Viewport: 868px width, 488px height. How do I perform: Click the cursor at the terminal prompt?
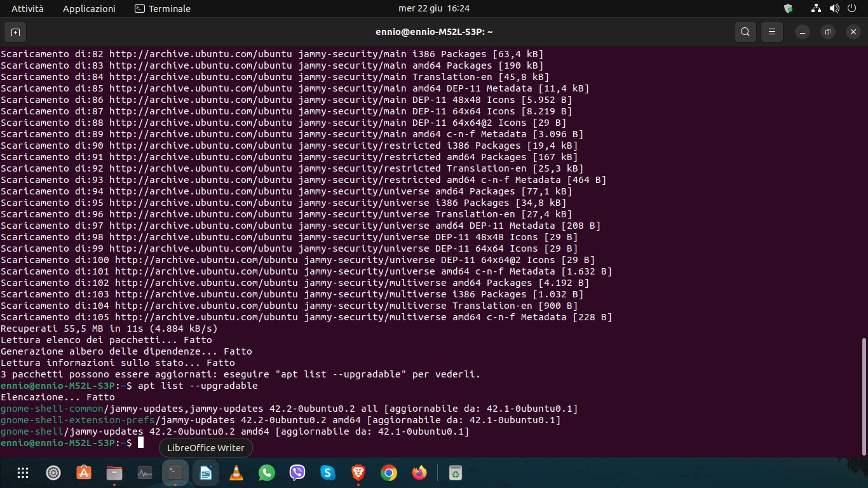click(x=141, y=443)
